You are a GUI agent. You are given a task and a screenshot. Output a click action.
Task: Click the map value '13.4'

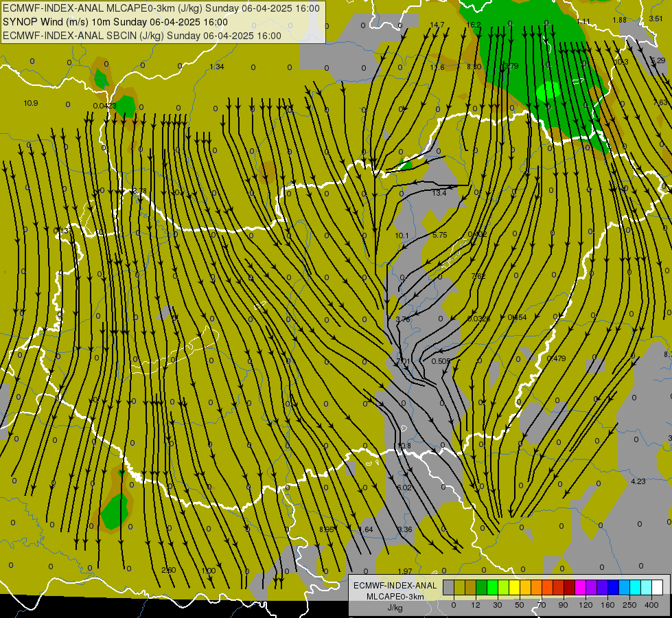[439, 193]
